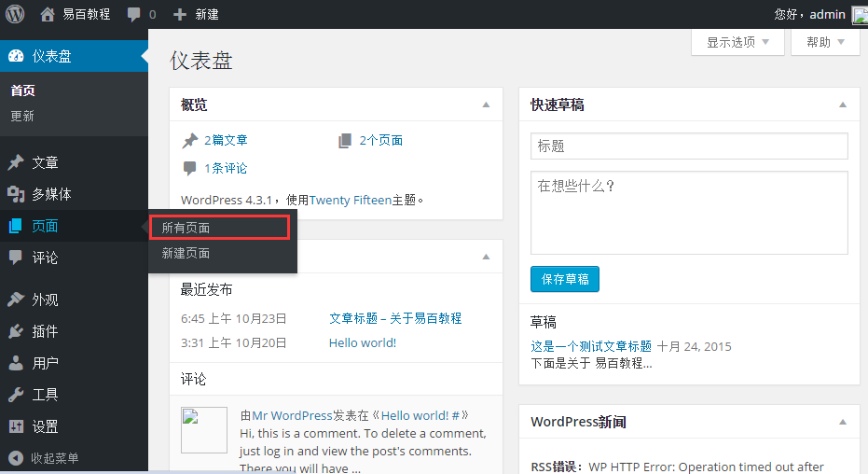Image resolution: width=868 pixels, height=474 pixels.
Task: Open the Mr WordPress author link
Action: tap(292, 415)
